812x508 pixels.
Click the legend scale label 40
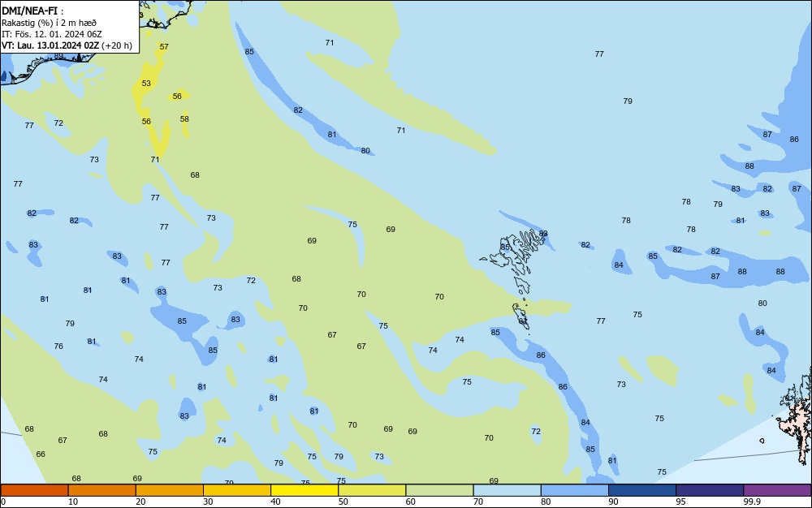(275, 502)
